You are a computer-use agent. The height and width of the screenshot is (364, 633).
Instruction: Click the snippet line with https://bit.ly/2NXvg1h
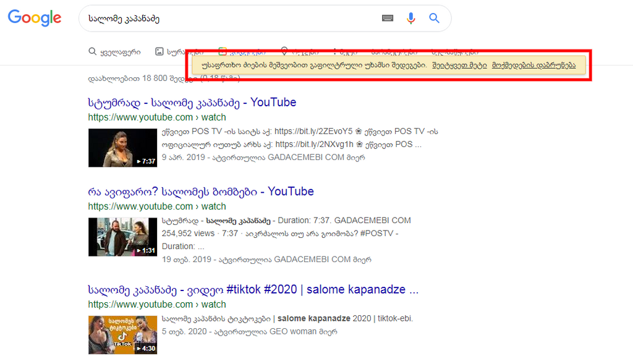pos(292,145)
